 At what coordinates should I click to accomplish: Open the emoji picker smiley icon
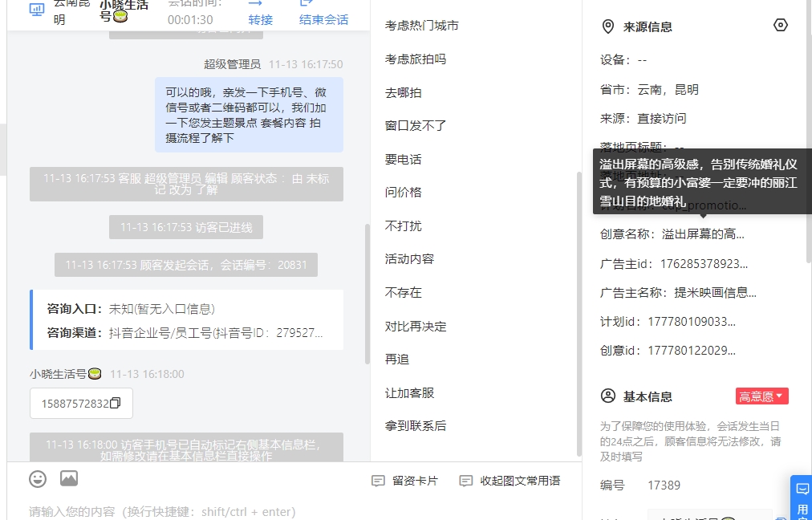pos(38,479)
